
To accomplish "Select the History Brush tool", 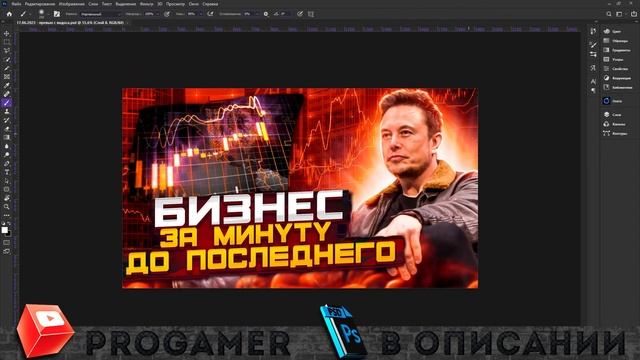I will 7,120.
